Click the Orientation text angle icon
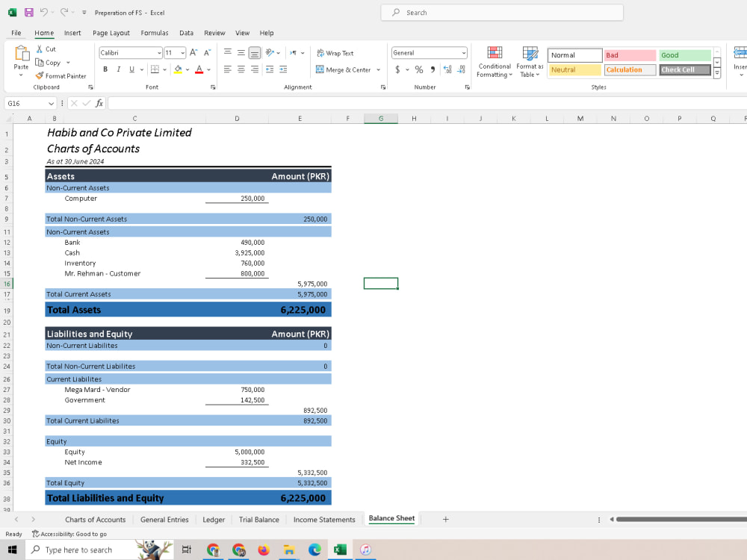Viewport: 747px width, 560px height. 270,52
